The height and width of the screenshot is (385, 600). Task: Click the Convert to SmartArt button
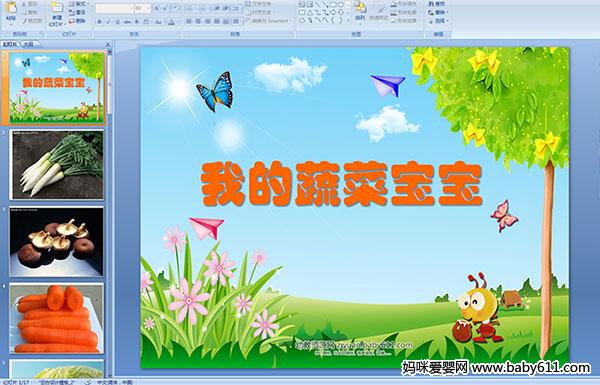[x=269, y=21]
